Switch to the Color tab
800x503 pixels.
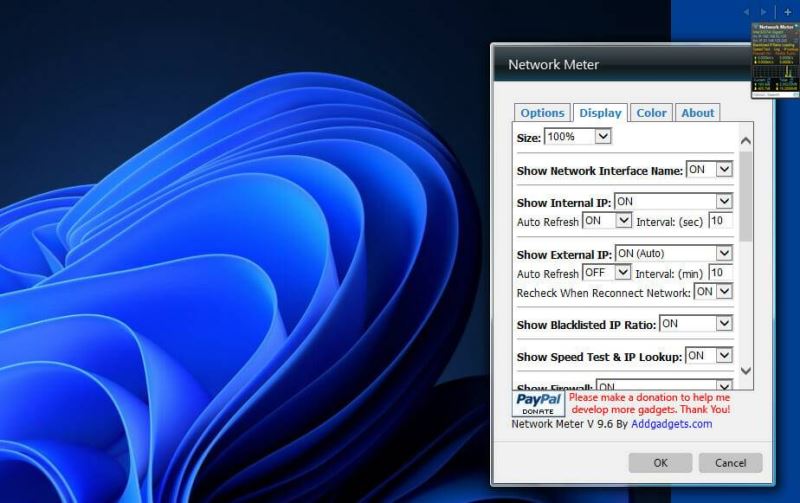pyautogui.click(x=651, y=113)
